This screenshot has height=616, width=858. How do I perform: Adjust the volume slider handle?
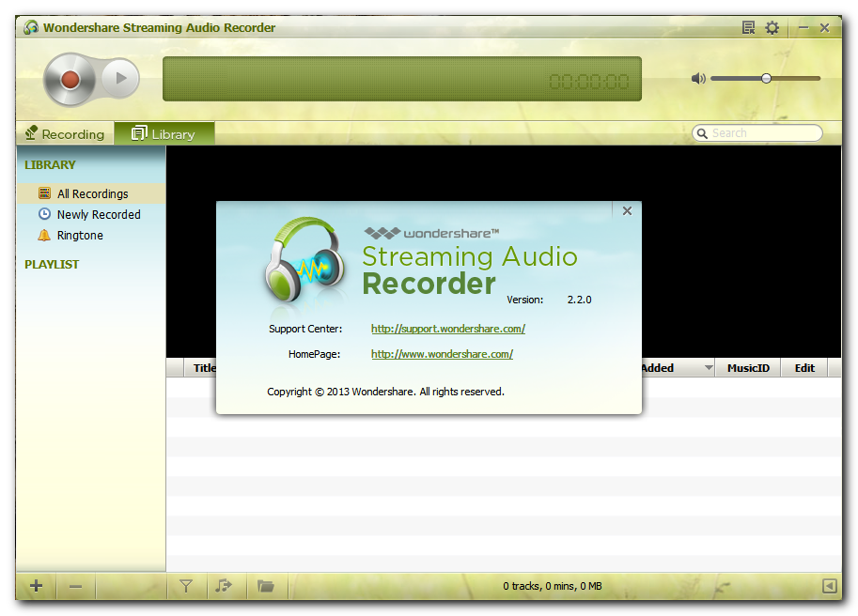pyautogui.click(x=766, y=79)
